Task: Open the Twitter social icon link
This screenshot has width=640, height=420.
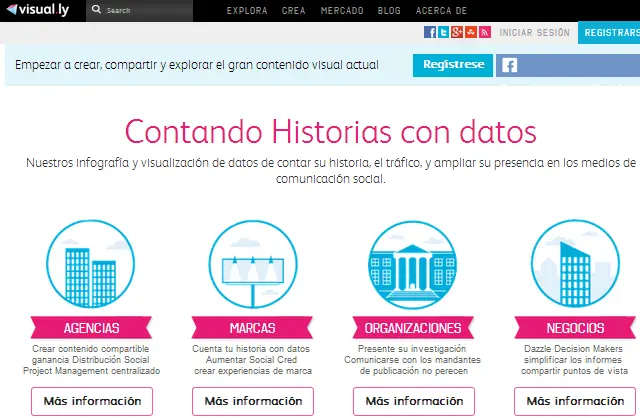Action: 444,32
